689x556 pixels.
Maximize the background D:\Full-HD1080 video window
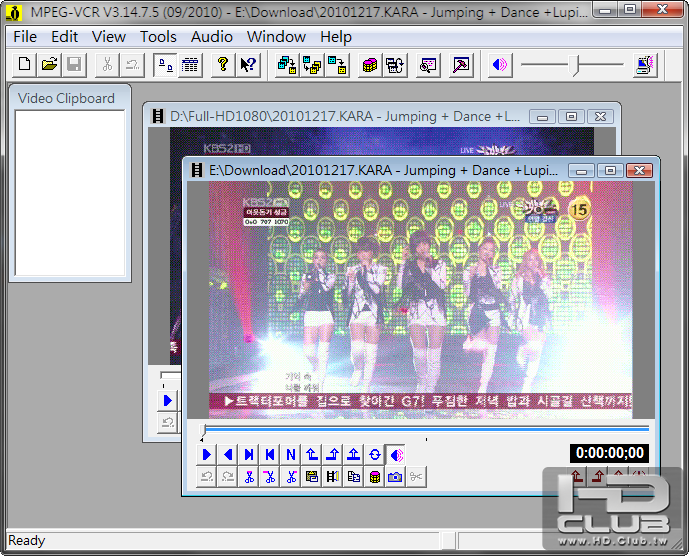click(x=571, y=117)
